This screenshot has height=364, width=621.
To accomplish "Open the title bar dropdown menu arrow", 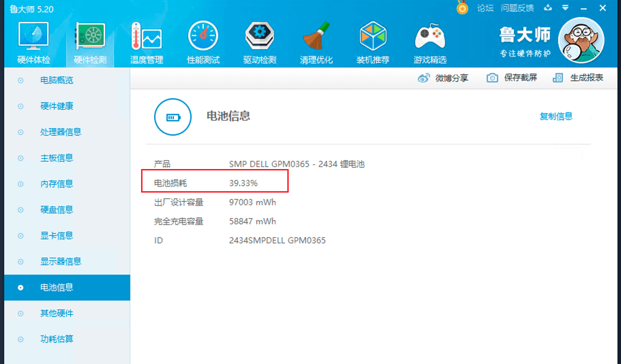I will tap(565, 7).
